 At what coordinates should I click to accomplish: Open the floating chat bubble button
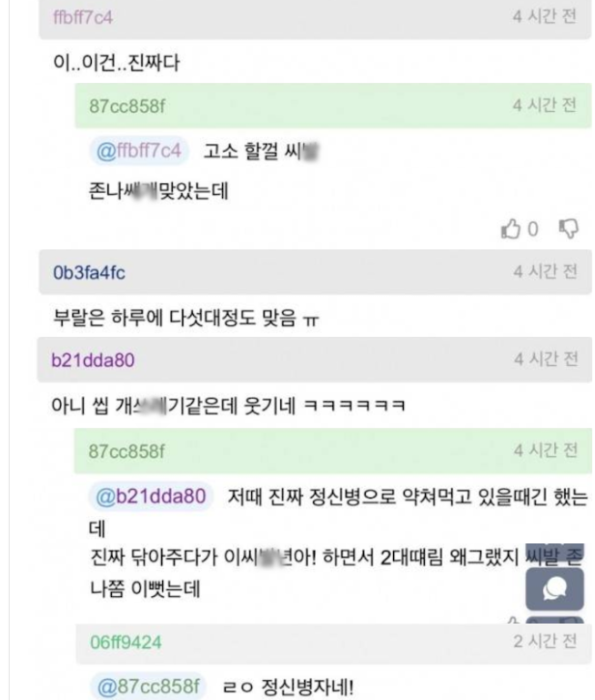554,589
